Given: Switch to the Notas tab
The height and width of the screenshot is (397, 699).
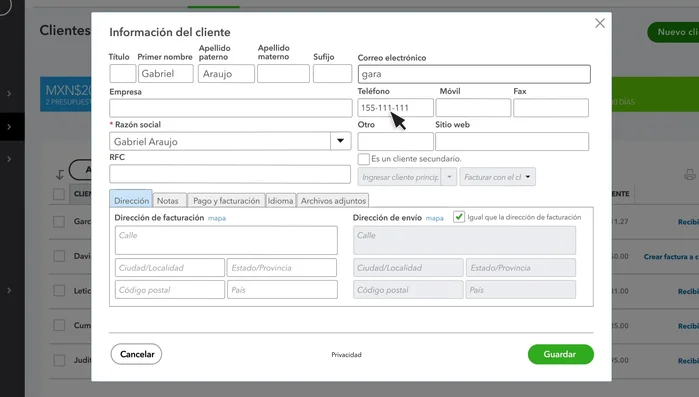Looking at the screenshot, I should coord(168,201).
